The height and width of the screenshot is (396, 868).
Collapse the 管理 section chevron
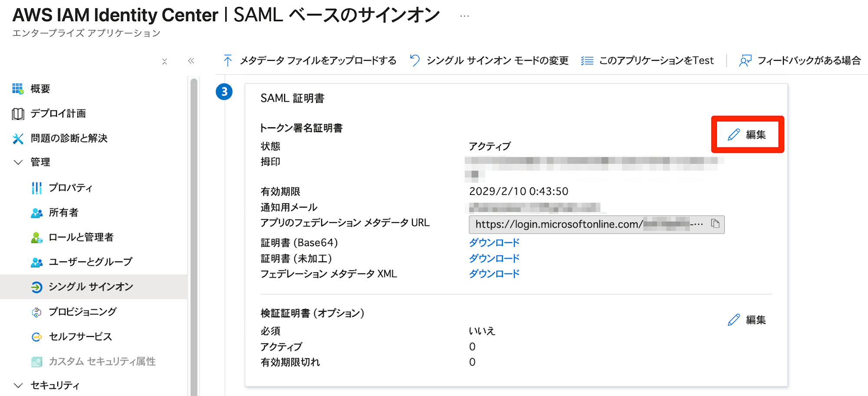18,162
